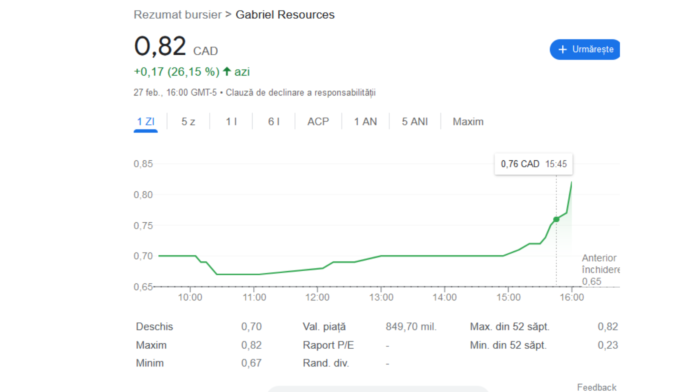This screenshot has width=696, height=392.
Task: Click the 13:00 time axis label
Action: click(381, 297)
